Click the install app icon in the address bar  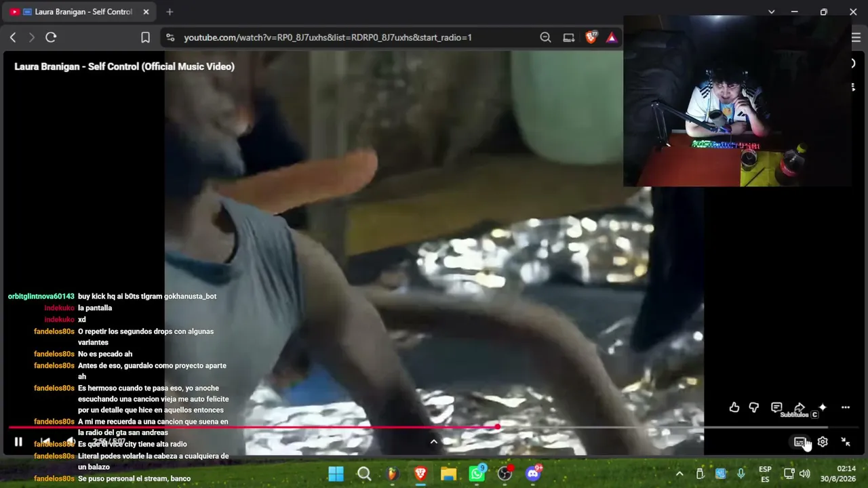coord(568,37)
